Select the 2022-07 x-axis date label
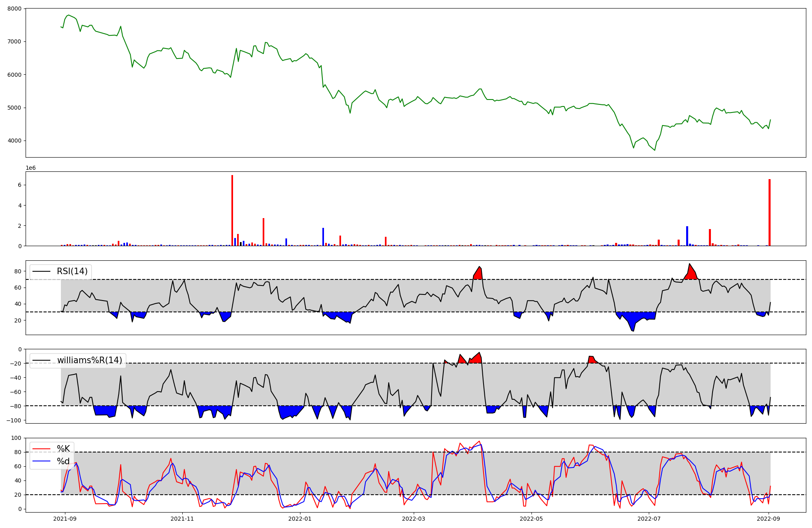This screenshot has height=528, width=812. pos(649,519)
